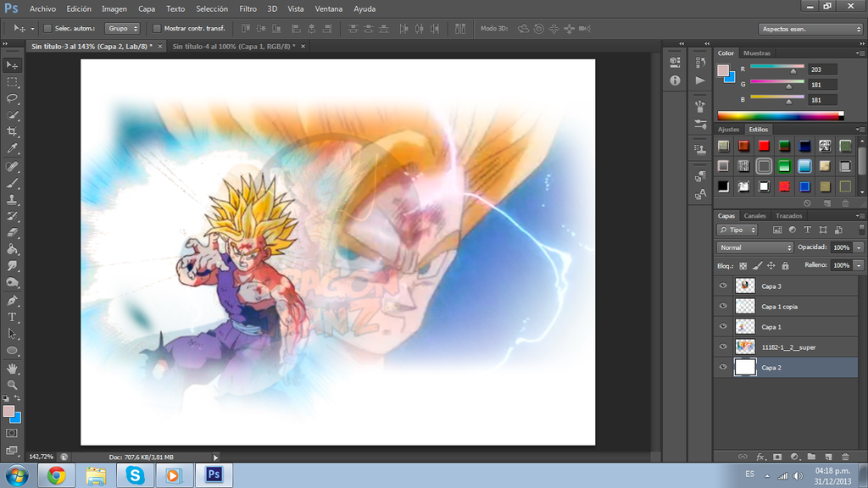Screen dimensions: 868x488
Task: Create a new layer group
Action: click(x=811, y=457)
